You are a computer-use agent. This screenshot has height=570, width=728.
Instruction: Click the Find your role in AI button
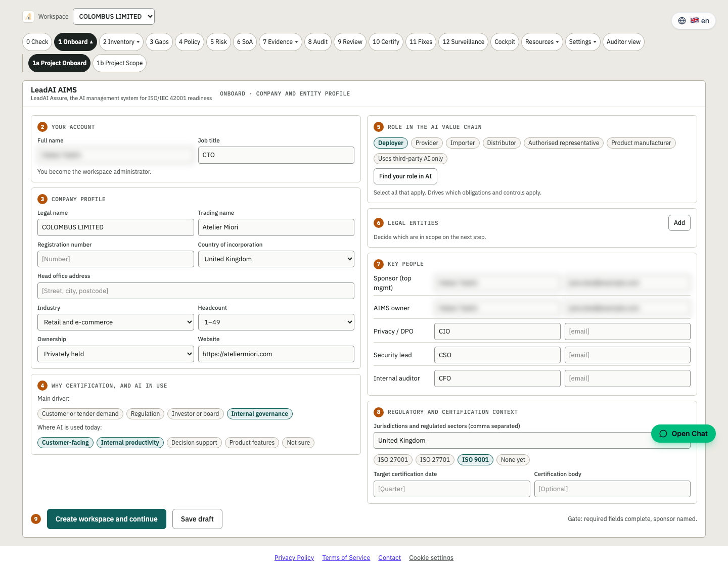click(x=405, y=176)
